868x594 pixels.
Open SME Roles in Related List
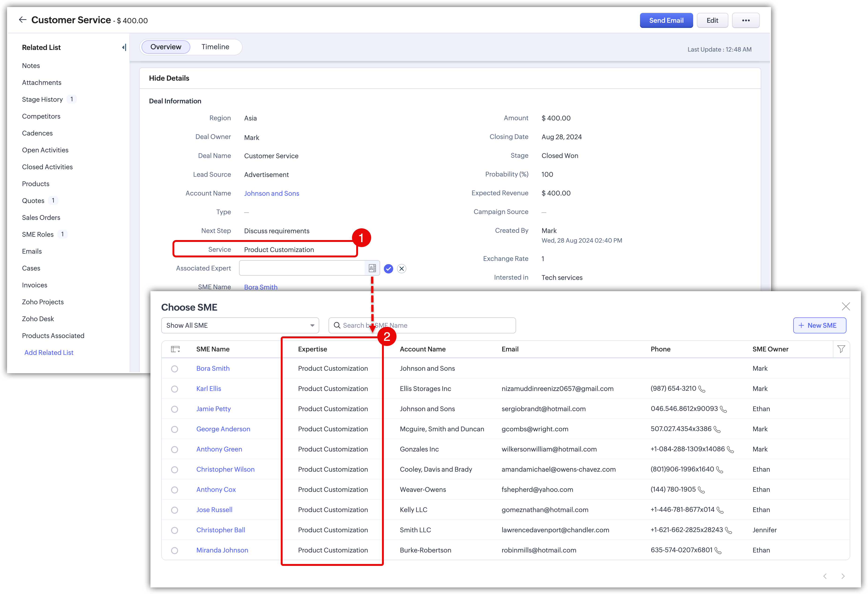(38, 234)
